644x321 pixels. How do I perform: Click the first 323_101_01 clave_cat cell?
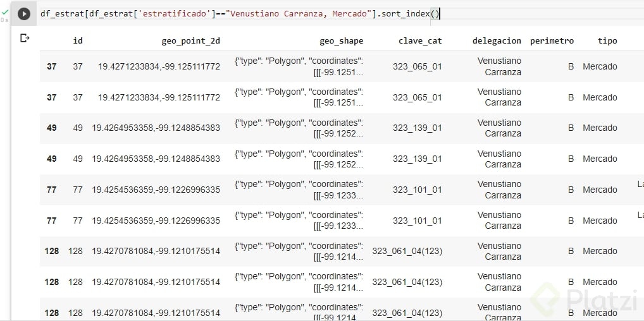coord(417,190)
